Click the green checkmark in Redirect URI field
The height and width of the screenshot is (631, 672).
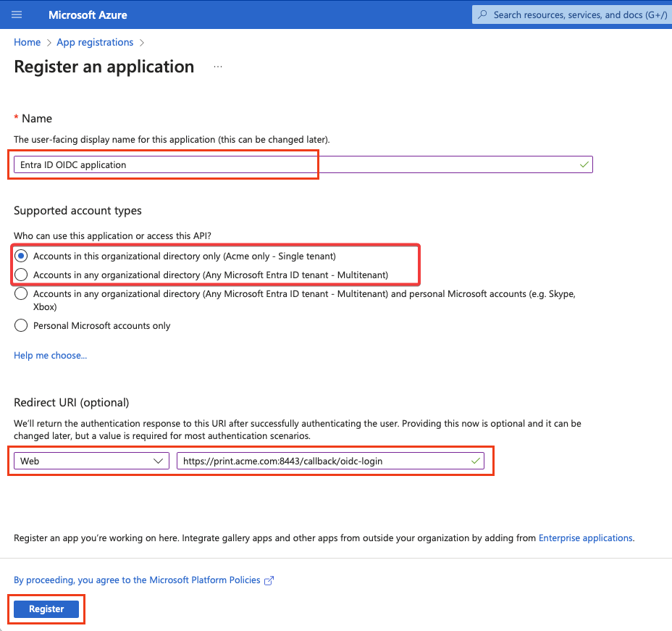(475, 461)
